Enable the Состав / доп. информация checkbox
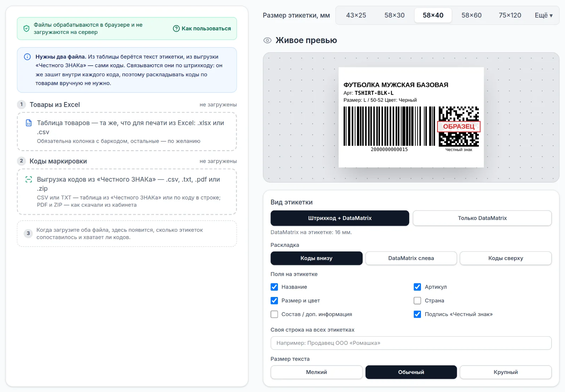Screen dimensions: 565x392 click(x=274, y=314)
